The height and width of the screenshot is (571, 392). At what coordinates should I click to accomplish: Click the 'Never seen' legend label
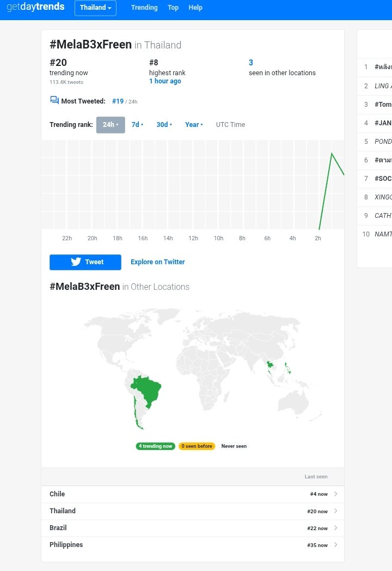pyautogui.click(x=234, y=446)
